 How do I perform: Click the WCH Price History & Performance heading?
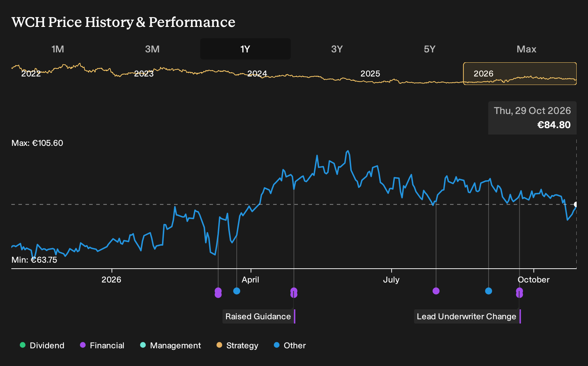point(123,22)
